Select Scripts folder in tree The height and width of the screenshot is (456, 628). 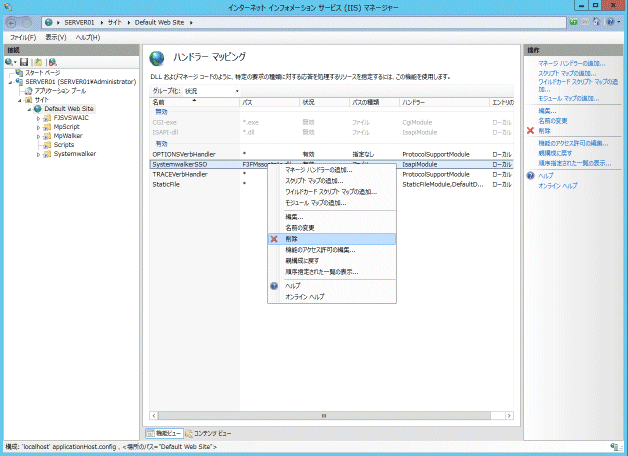click(x=64, y=145)
